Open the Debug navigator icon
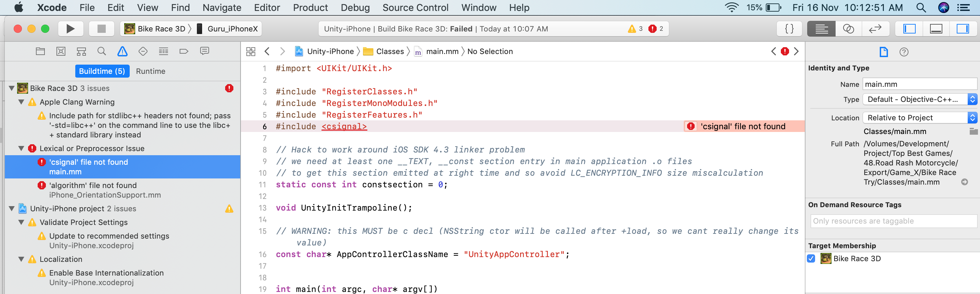Viewport: 980px width, 294px height. click(x=164, y=51)
